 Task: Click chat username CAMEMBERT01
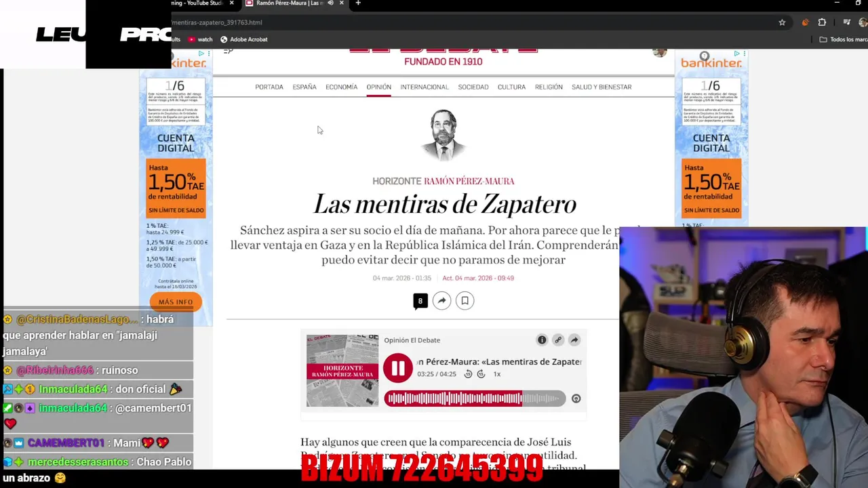pos(66,443)
